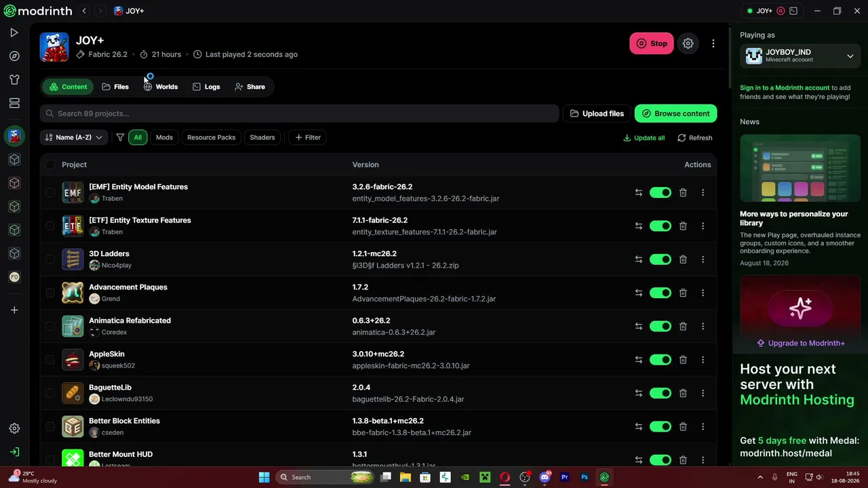Image resolution: width=868 pixels, height=488 pixels.
Task: Open more actions for Entity Model Features
Action: click(703, 192)
